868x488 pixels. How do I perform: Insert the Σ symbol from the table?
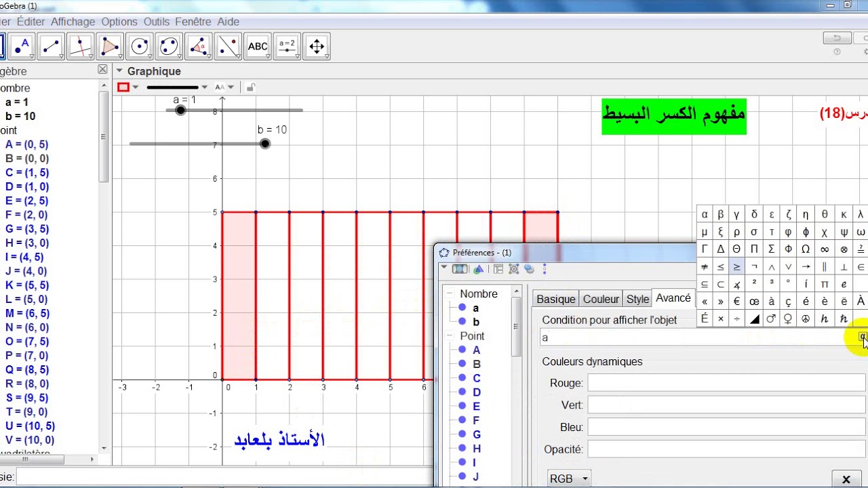(771, 249)
